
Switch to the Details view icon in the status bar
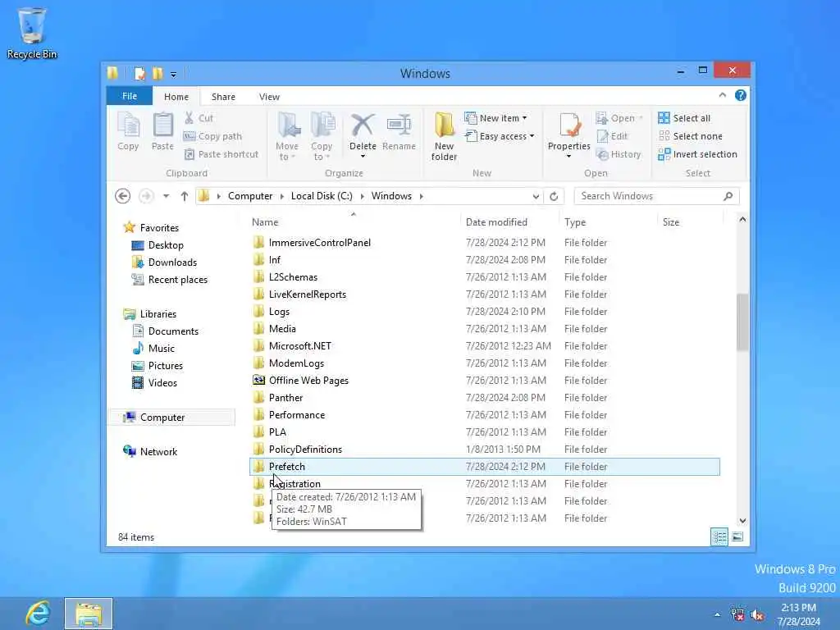(719, 536)
